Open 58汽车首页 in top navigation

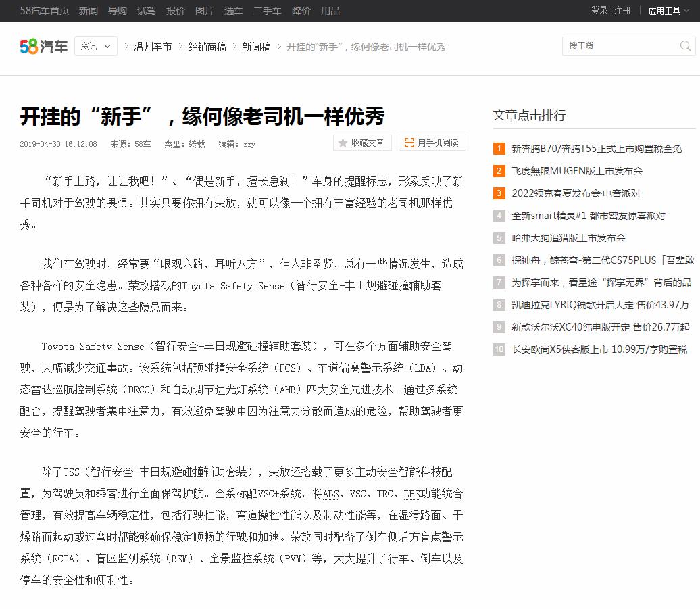click(x=44, y=11)
